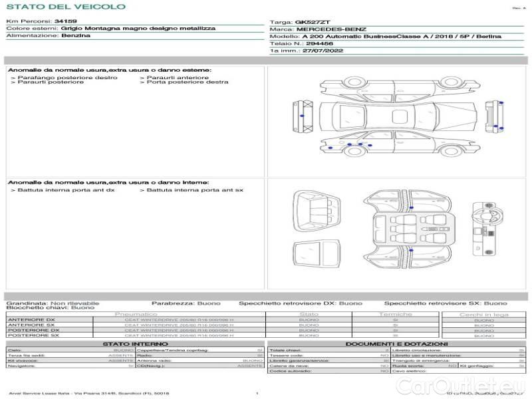Select the front-view car diagram with blue marker
This screenshot has width=532, height=399.
point(302,116)
